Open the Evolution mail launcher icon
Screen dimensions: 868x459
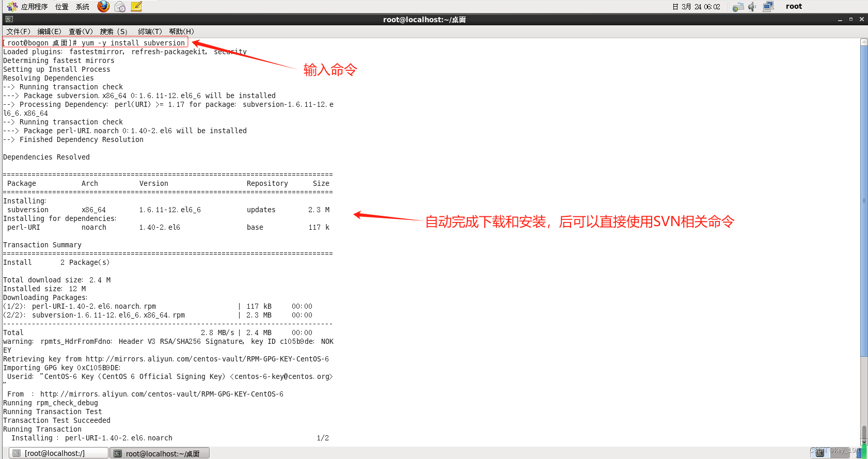[120, 6]
